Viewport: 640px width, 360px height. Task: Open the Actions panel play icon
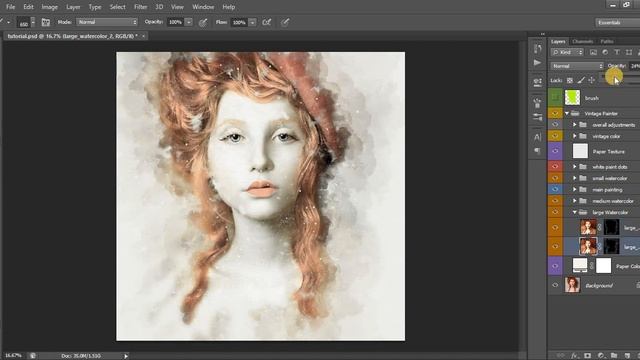click(538, 63)
